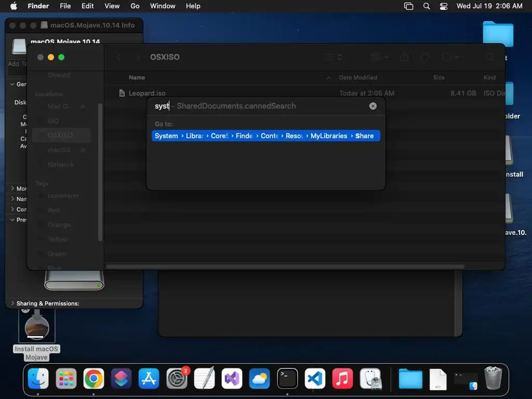Open the group-by dropdown in Finder toolbar

379,57
